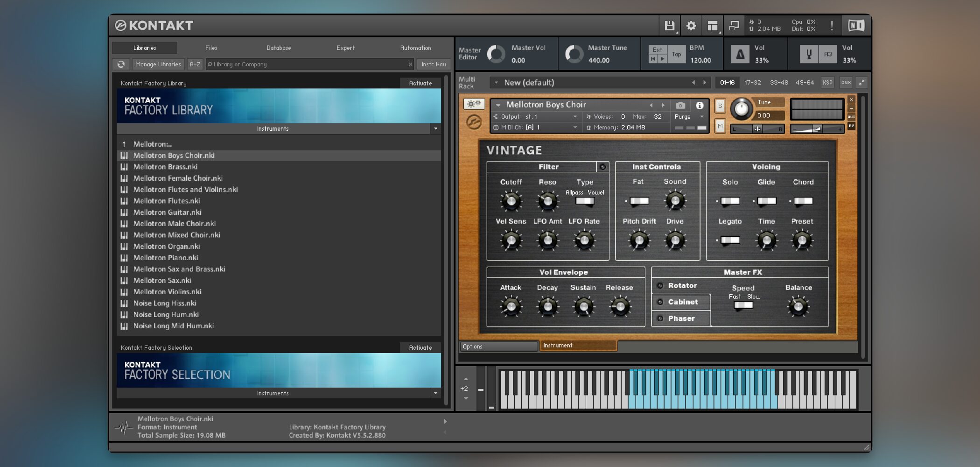The height and width of the screenshot is (467, 980).
Task: Show instrument info icon
Action: (x=700, y=105)
